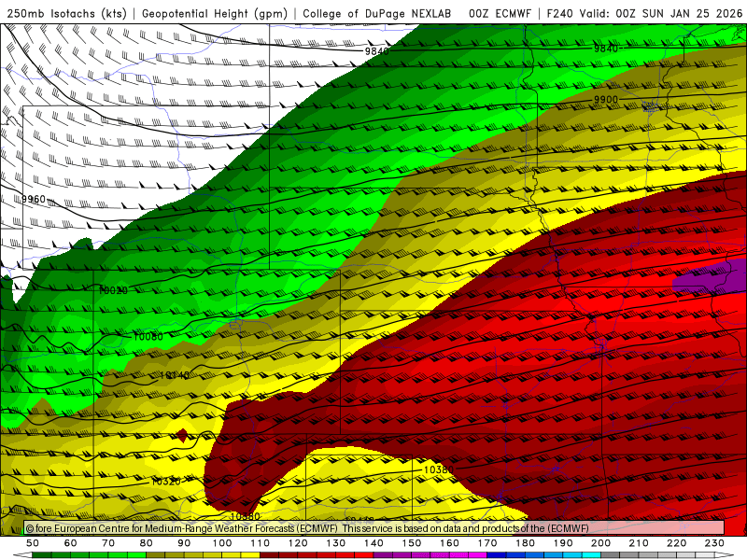The width and height of the screenshot is (747, 560).
Task: Click the 9900 height contour label
Action: (605, 100)
